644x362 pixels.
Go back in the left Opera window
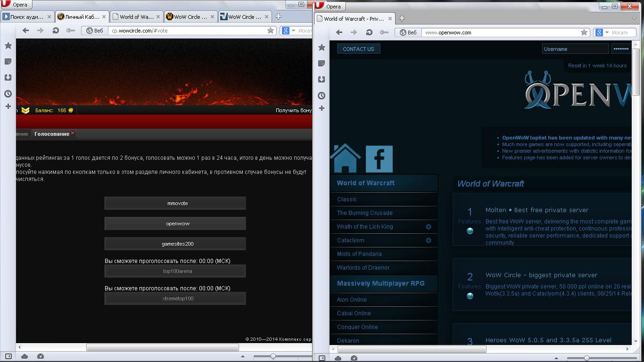(x=25, y=31)
